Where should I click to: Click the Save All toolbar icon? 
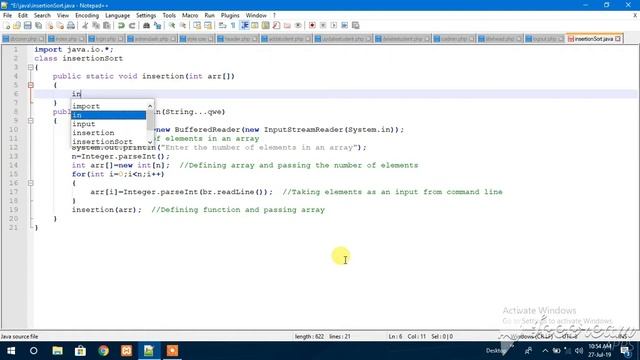(38, 25)
